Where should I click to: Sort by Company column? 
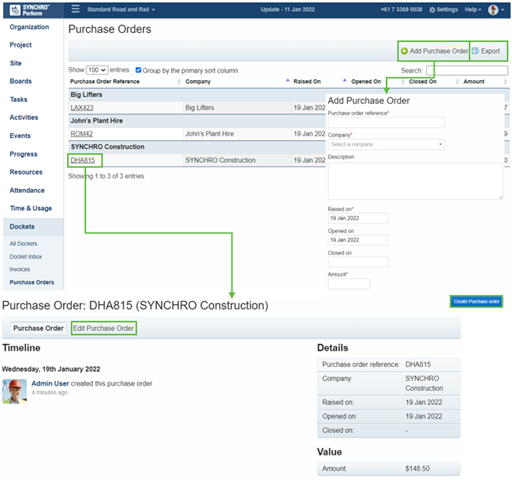coord(237,82)
